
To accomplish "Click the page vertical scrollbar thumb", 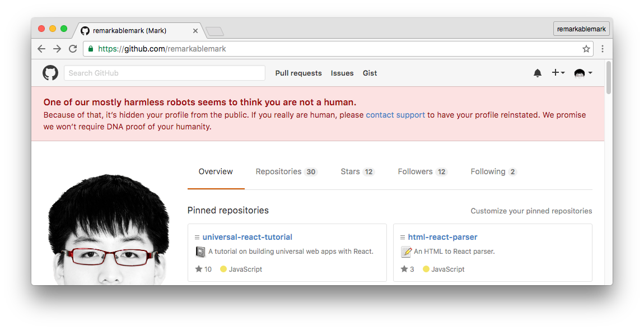I will 609,77.
